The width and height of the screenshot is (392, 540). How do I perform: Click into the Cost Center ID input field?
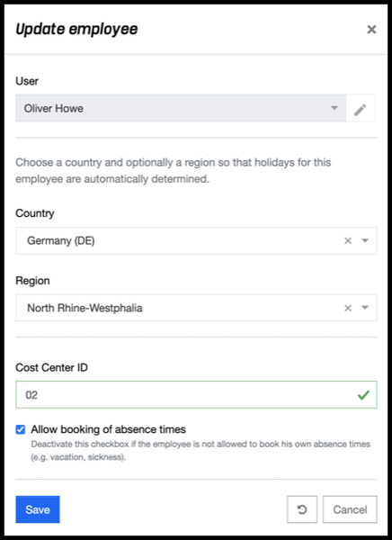[x=196, y=395]
